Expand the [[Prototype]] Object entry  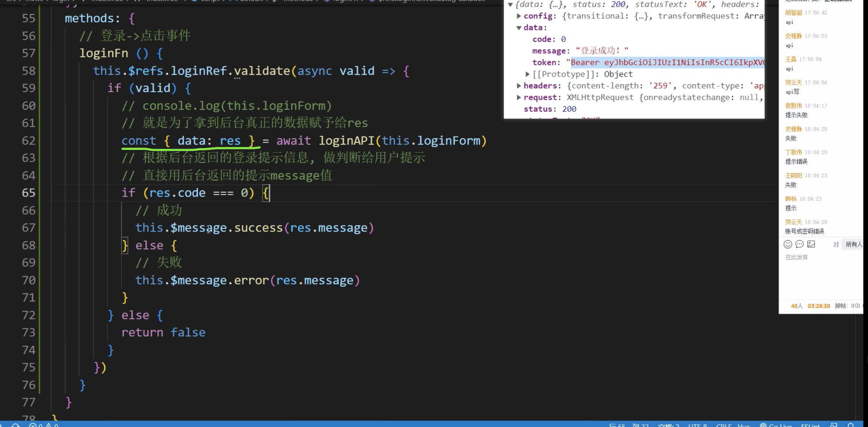(x=527, y=74)
